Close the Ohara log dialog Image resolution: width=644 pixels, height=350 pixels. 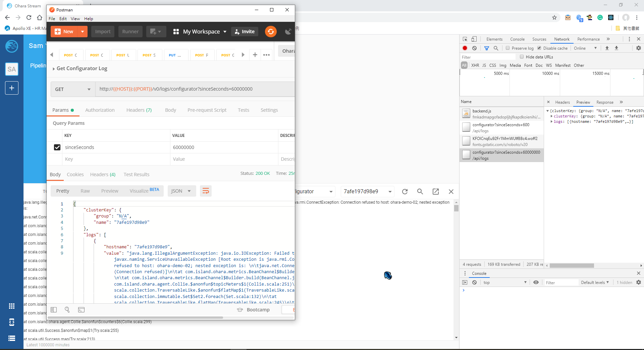pyautogui.click(x=451, y=191)
